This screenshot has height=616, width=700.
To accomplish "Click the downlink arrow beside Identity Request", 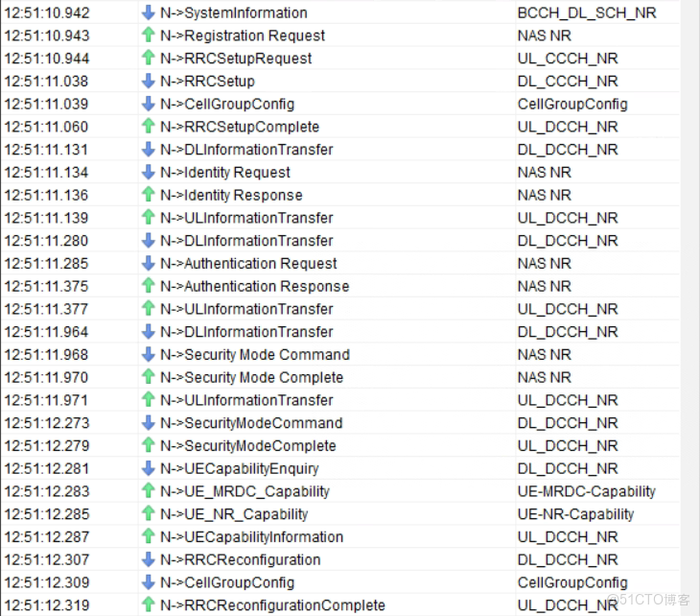I will (149, 172).
